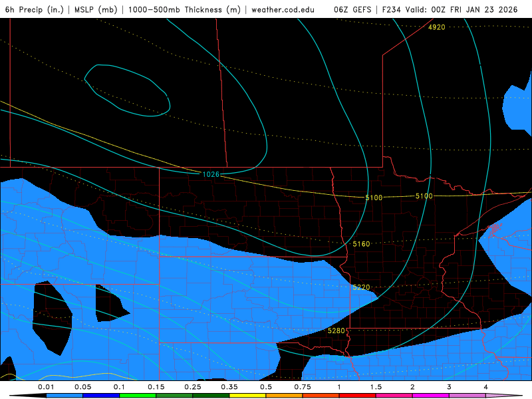Click the legend value 2
This screenshot has height=399, width=532.
(412, 387)
